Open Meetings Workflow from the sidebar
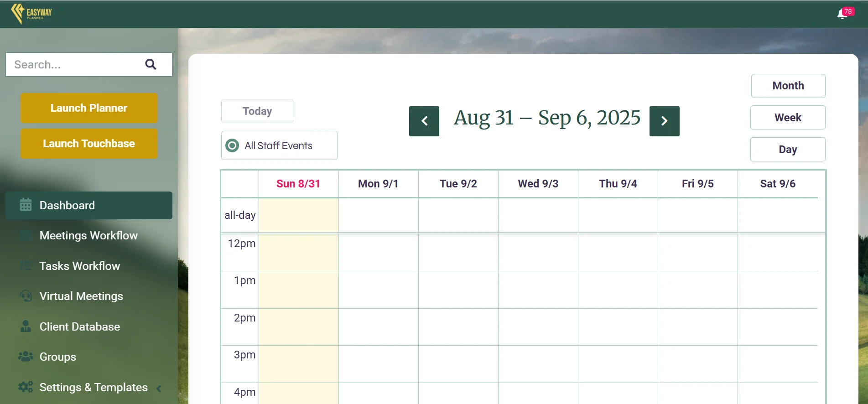 pyautogui.click(x=88, y=235)
